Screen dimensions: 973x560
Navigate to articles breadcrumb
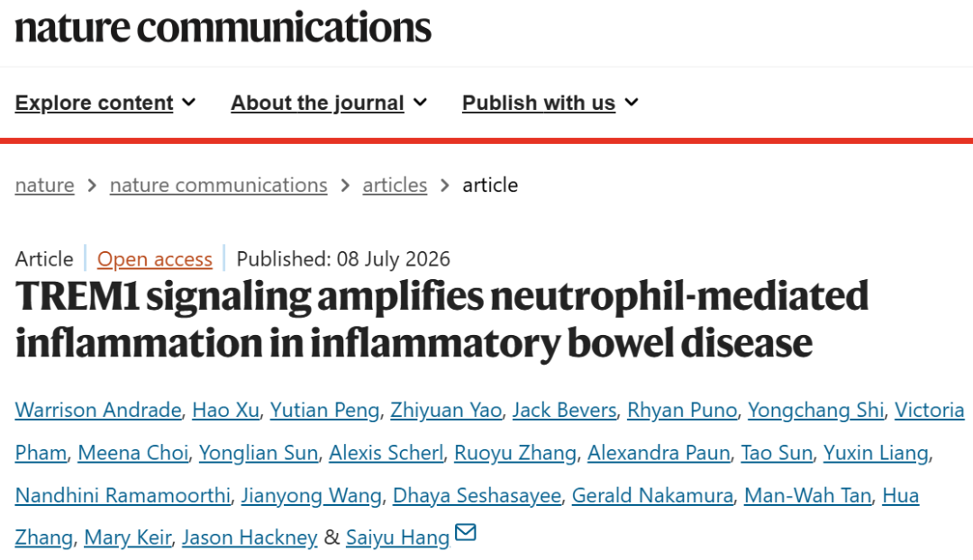point(395,185)
